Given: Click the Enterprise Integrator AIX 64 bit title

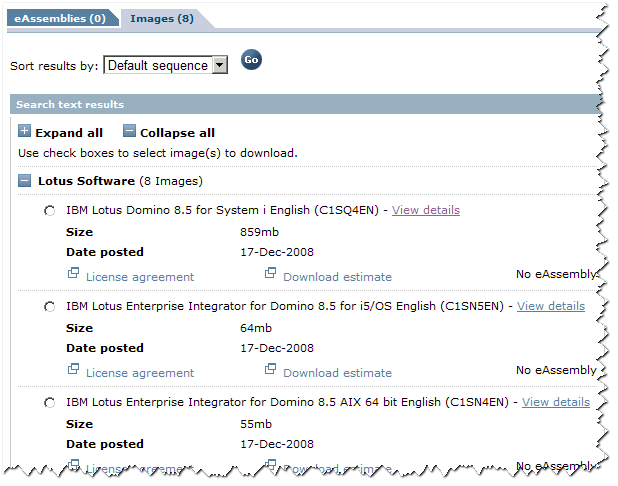Looking at the screenshot, I should tap(287, 402).
